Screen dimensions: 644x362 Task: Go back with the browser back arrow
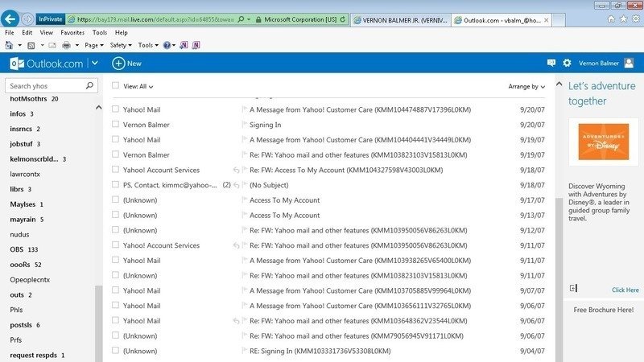point(10,19)
